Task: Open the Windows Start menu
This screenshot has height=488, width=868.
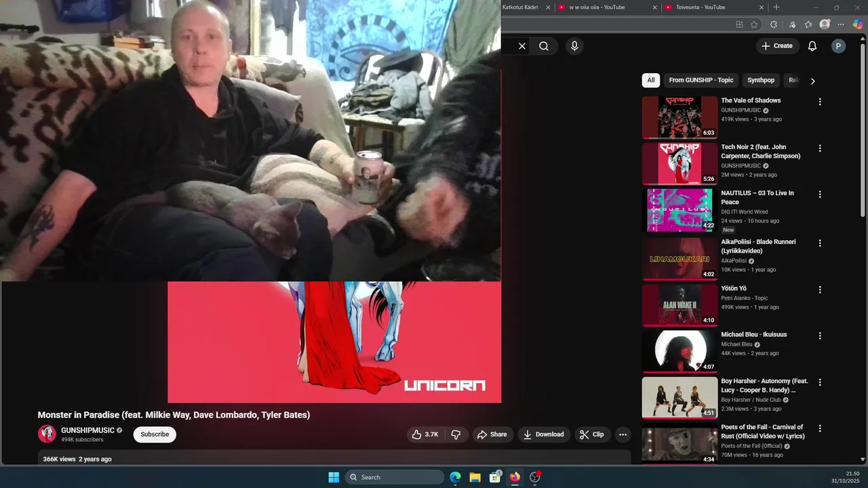Action: [334, 477]
